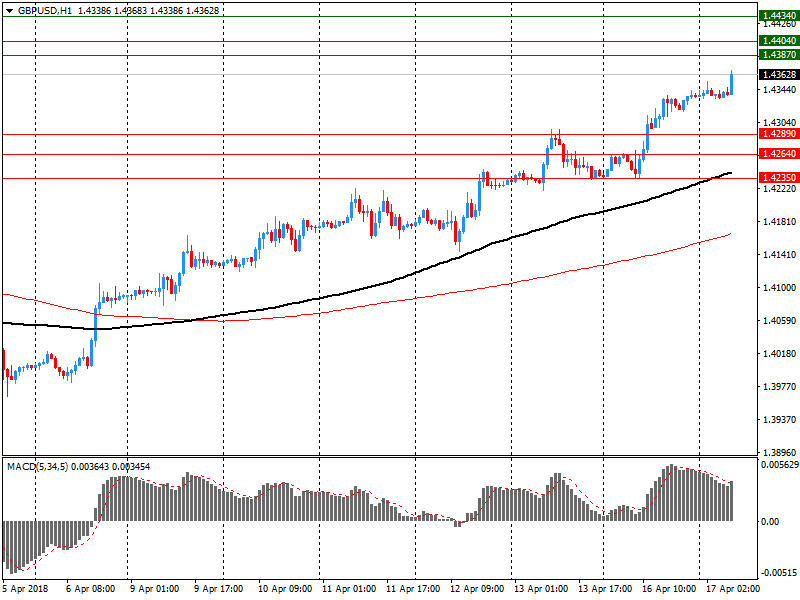This screenshot has width=800, height=600.
Task: Click the price scale value 1.40590
Action: [779, 321]
